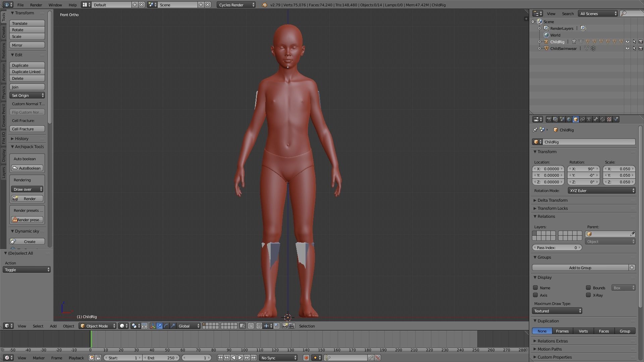
Task: Open the Bone properties tab icon
Action: click(596, 119)
